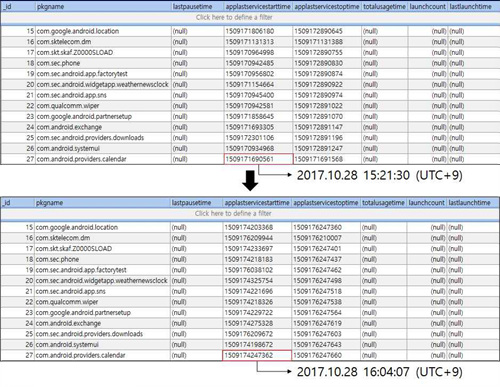500x387 pixels.
Task: Click the filter row in the upper grid
Action: [x=250, y=17]
